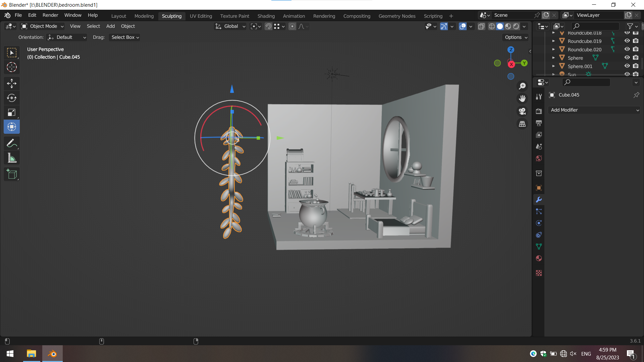The image size is (644, 362).
Task: Open Material properties tab
Action: coord(539,258)
